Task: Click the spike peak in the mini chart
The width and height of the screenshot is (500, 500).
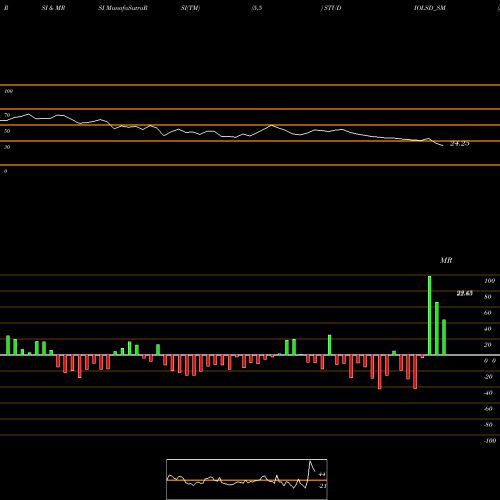Action: pyautogui.click(x=310, y=462)
